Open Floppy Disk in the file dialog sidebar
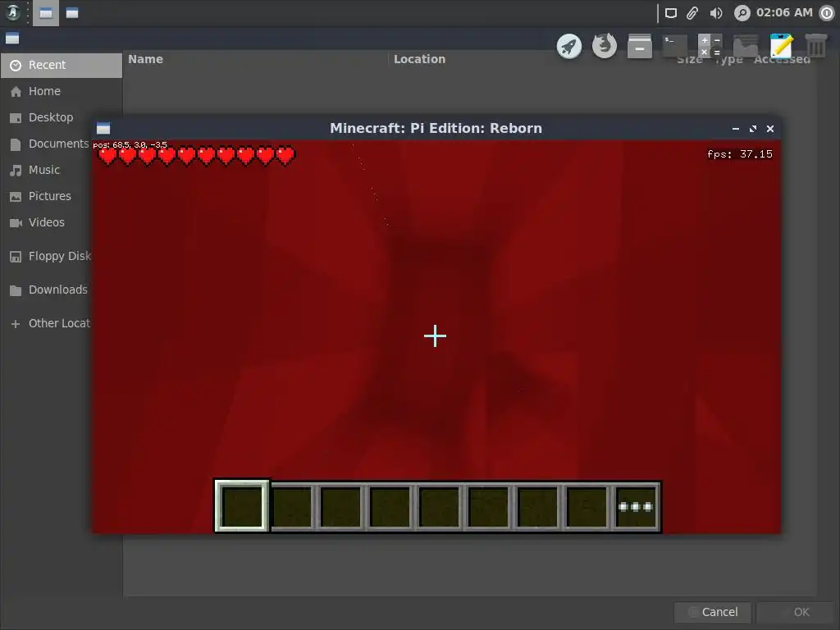 pyautogui.click(x=47, y=256)
